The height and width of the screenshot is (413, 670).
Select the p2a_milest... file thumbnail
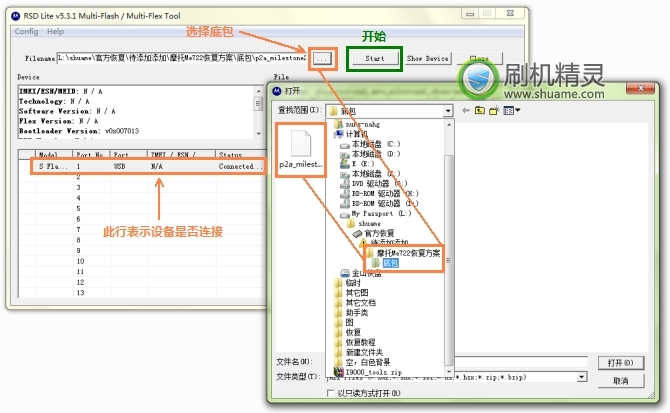301,149
